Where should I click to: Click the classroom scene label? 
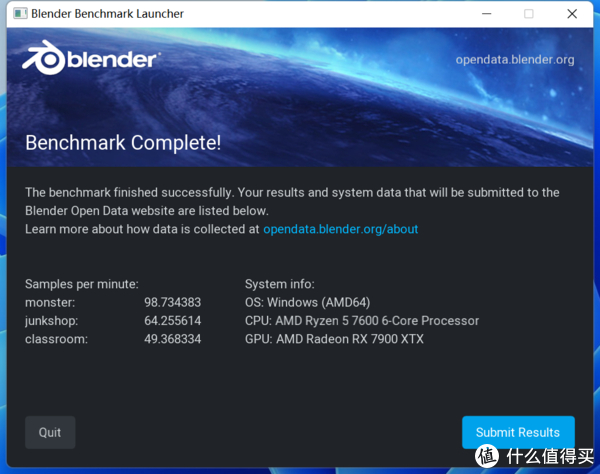point(56,339)
